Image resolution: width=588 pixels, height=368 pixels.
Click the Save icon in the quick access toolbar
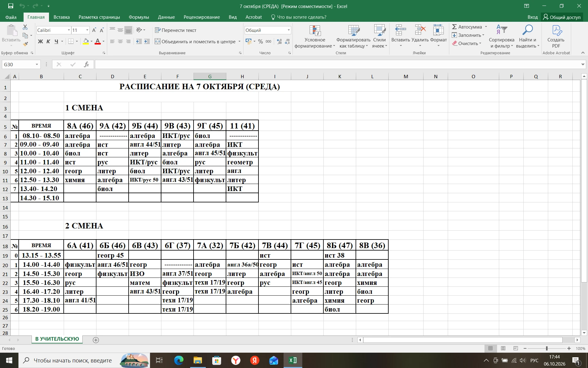click(11, 6)
